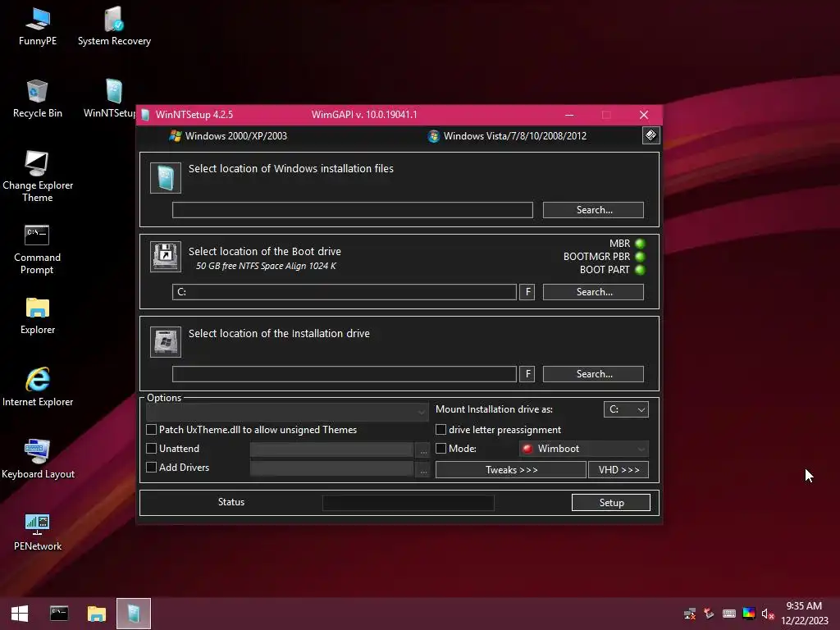840x630 pixels.
Task: Click the Unattend file path field
Action: [x=332, y=450]
